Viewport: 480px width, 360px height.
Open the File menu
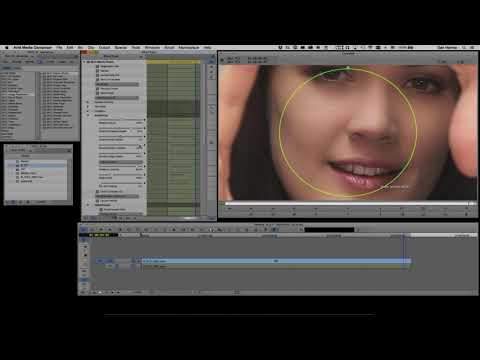(59, 48)
